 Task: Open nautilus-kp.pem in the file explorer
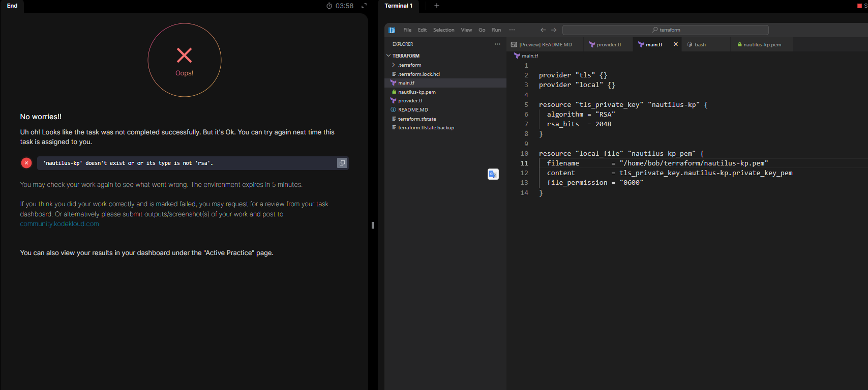(x=416, y=92)
